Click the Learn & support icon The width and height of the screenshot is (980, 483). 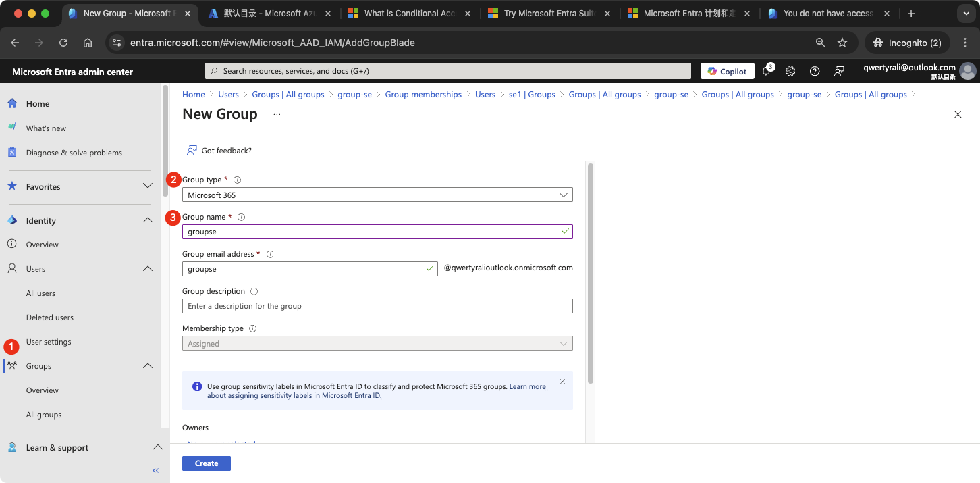tap(12, 447)
